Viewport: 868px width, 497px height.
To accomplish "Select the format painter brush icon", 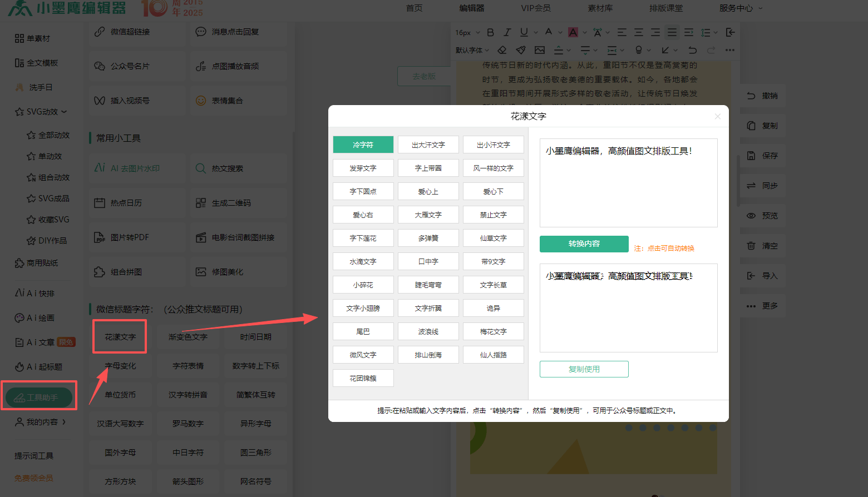I will (521, 50).
